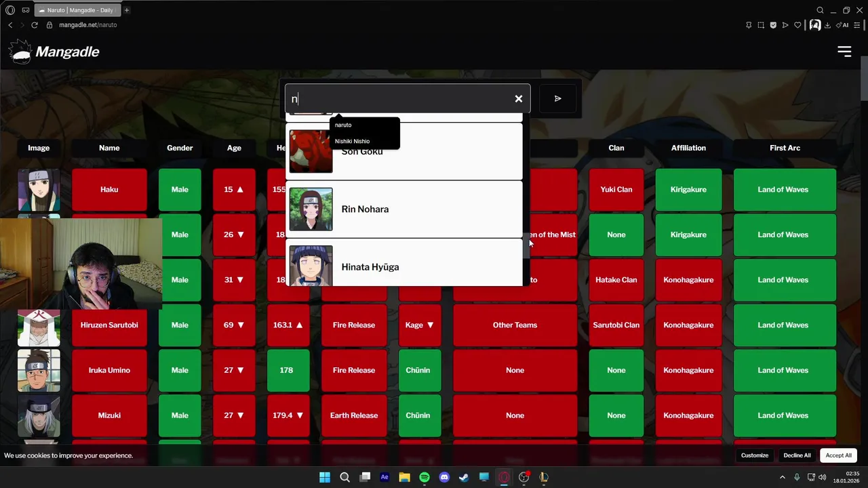This screenshot has height=488, width=868.
Task: Click Hiruzen's Other Teams cell
Action: pyautogui.click(x=515, y=325)
